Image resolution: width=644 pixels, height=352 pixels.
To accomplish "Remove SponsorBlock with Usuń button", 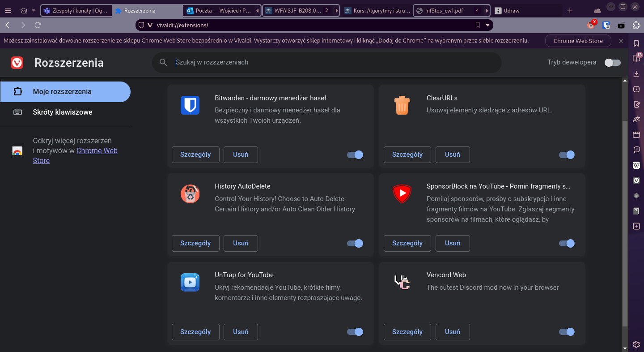I will click(453, 243).
